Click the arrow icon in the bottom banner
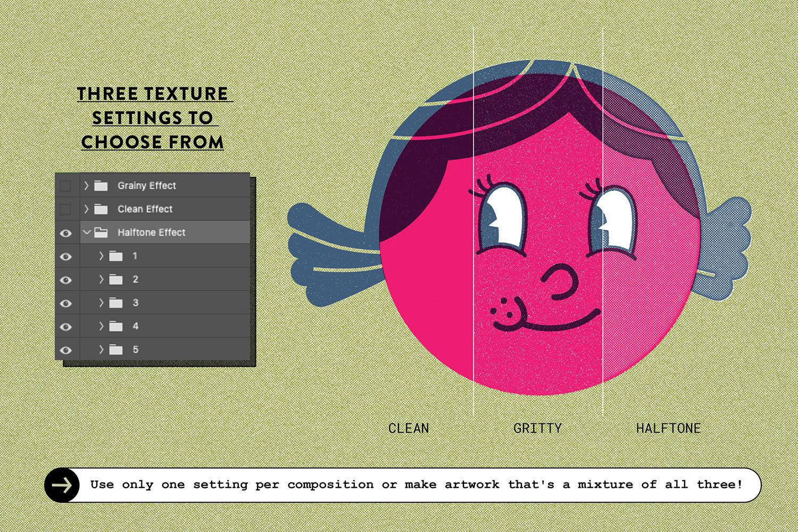The height and width of the screenshot is (532, 798). click(x=63, y=484)
